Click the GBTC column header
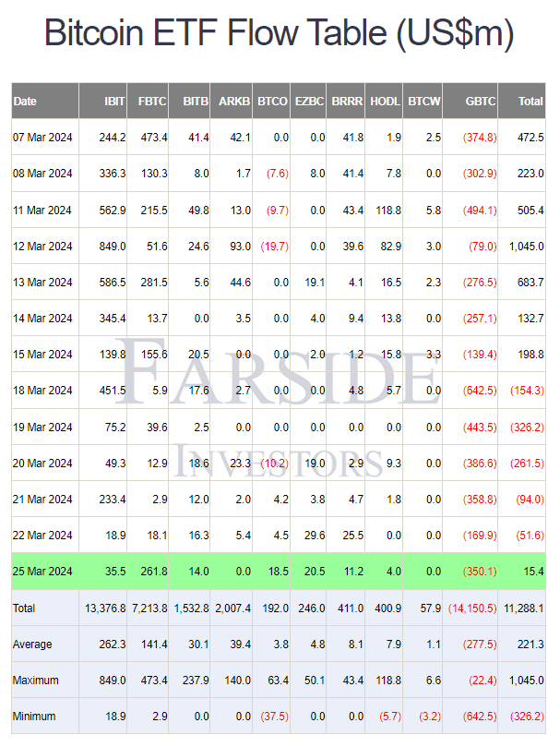The height and width of the screenshot is (747, 560). click(x=471, y=101)
